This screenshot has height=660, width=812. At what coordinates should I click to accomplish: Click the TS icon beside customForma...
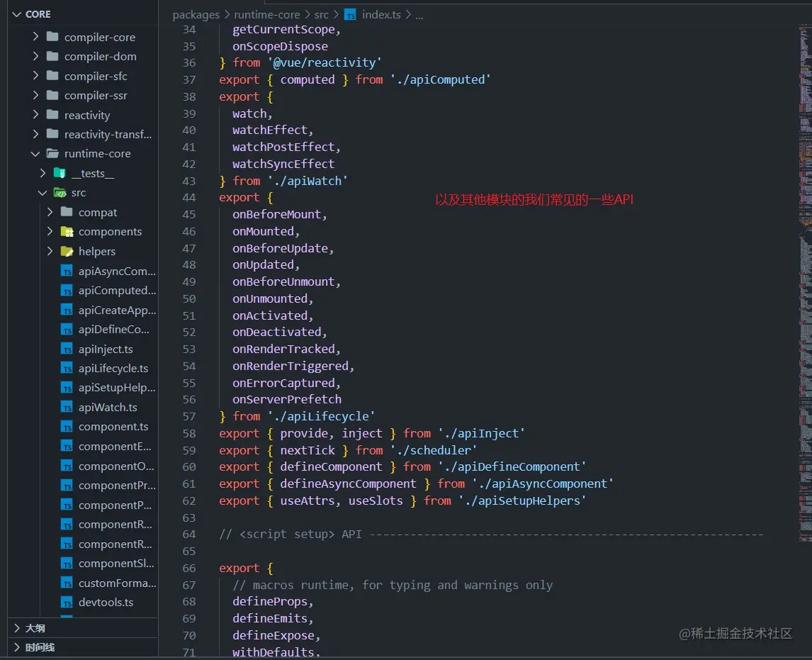[67, 583]
